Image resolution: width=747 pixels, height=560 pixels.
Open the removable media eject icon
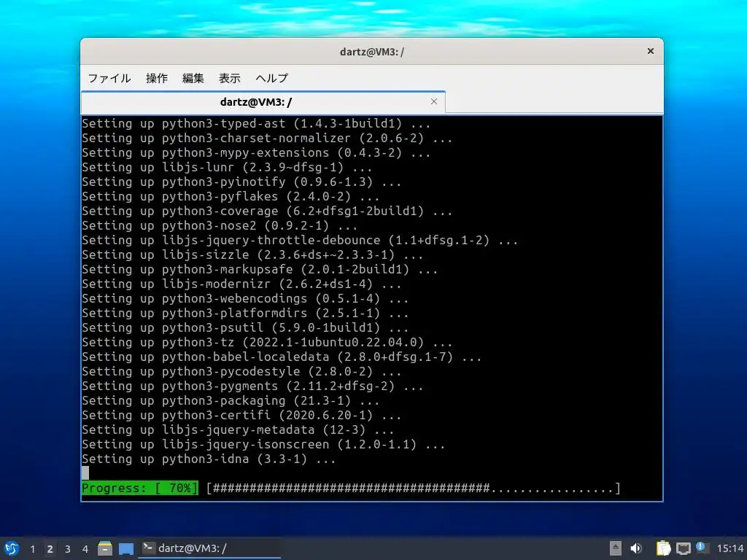click(x=616, y=548)
